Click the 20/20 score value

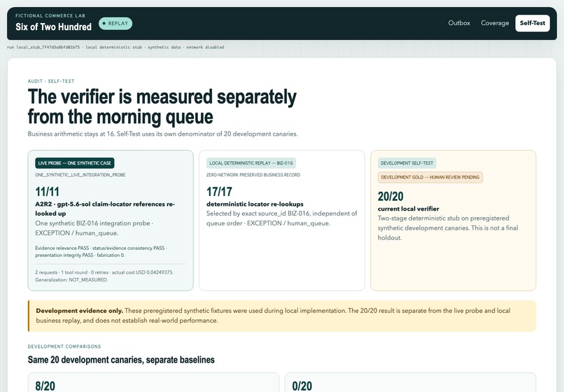pyautogui.click(x=390, y=197)
